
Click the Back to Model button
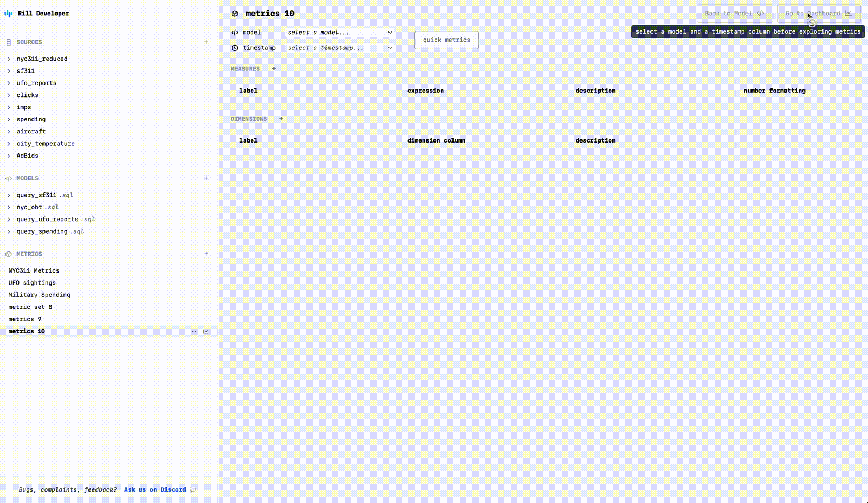tap(735, 14)
